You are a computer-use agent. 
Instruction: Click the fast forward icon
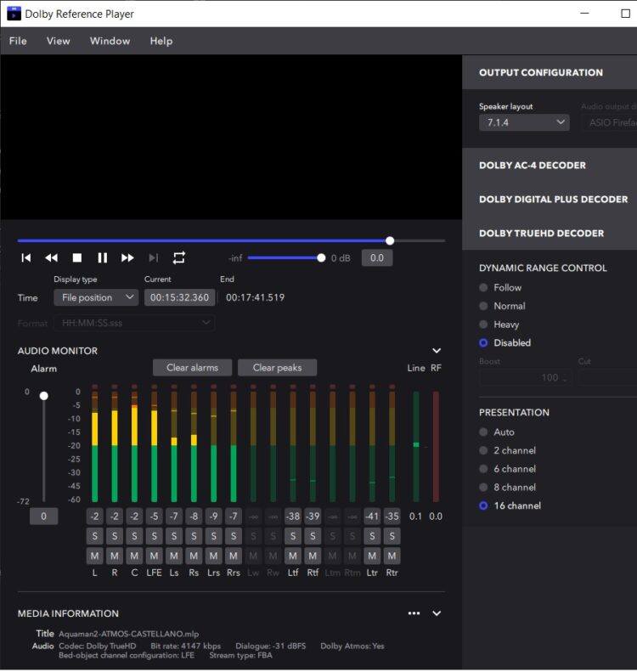coord(127,257)
